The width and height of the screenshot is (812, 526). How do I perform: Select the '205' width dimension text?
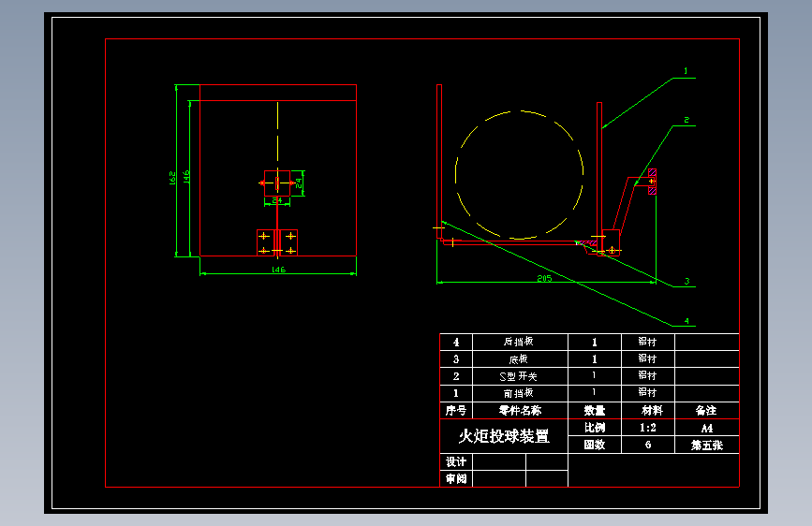(544, 278)
